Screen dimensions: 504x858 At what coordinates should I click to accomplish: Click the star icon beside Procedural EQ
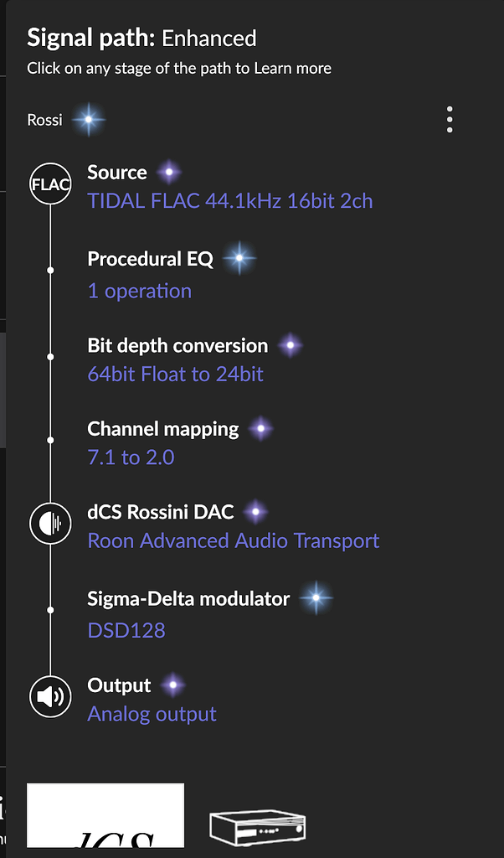coord(239,259)
